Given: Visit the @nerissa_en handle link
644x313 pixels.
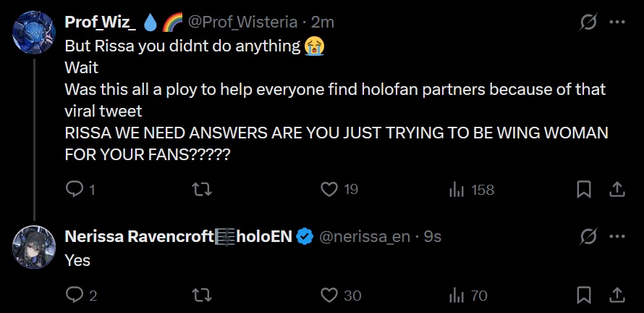Looking at the screenshot, I should coord(364,236).
